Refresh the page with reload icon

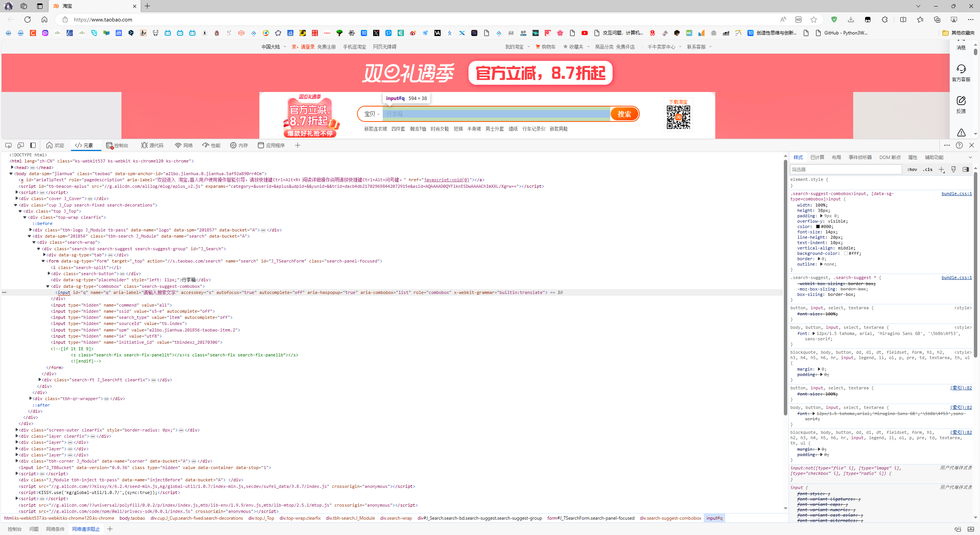click(28, 20)
